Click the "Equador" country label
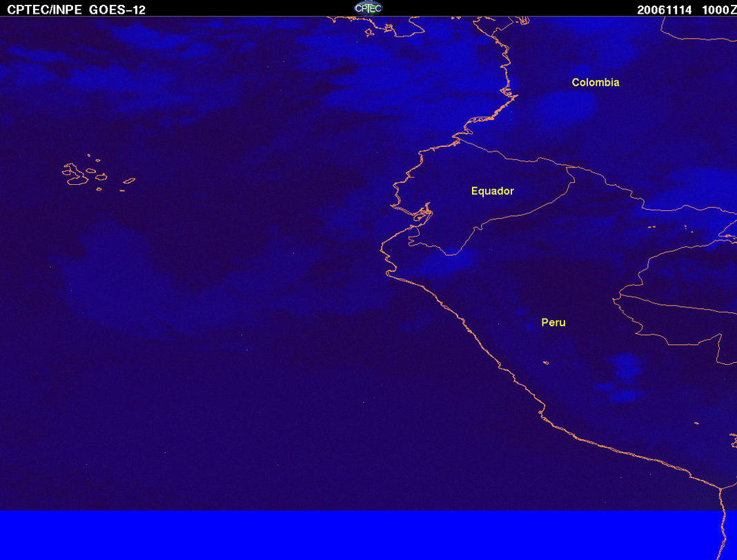 [493, 191]
